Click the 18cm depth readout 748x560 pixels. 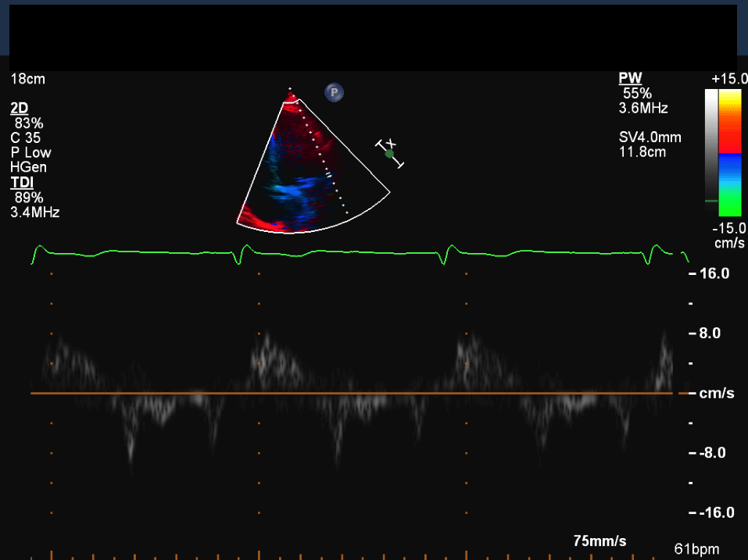28,79
